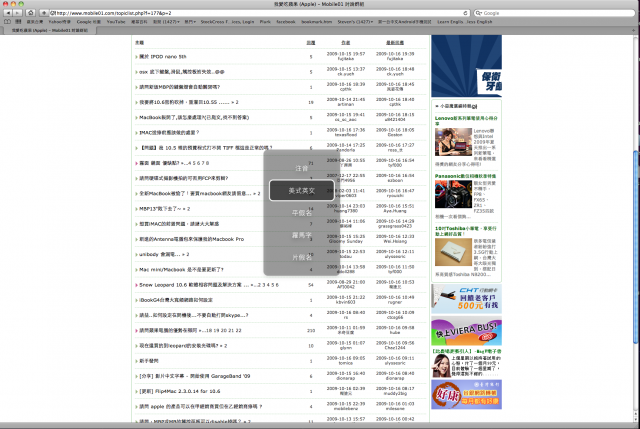Viewport: 640px width, 429px height.
Task: Open the YouTube bookmark
Action: click(116, 22)
